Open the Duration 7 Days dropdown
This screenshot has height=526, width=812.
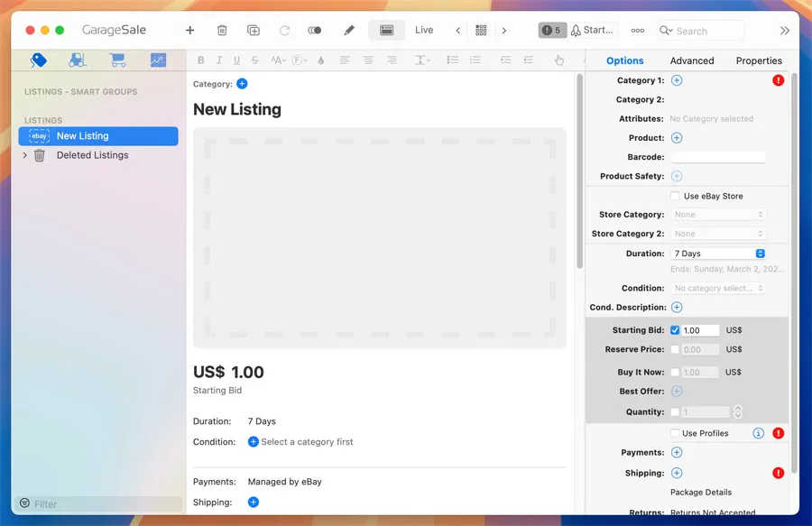[718, 254]
